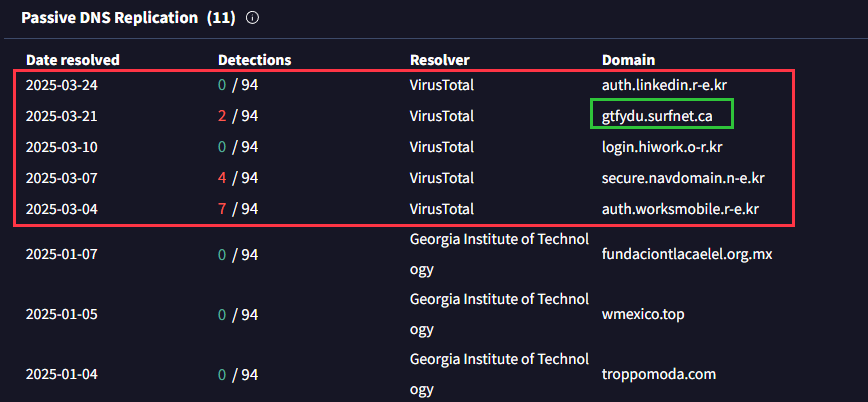Screen dimensions: 868x402
Task: Click the auth.worksmobile.r-e.kr domain
Action: click(680, 209)
